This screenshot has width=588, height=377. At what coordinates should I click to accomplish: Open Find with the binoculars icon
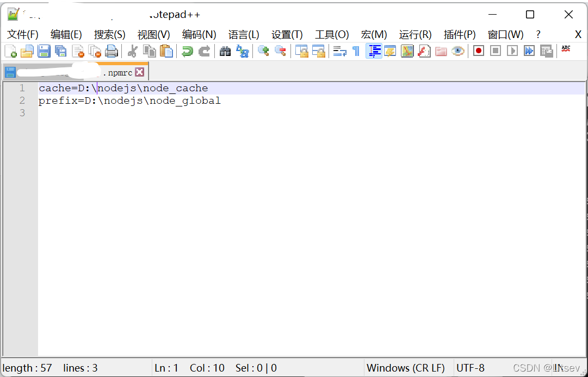(225, 50)
